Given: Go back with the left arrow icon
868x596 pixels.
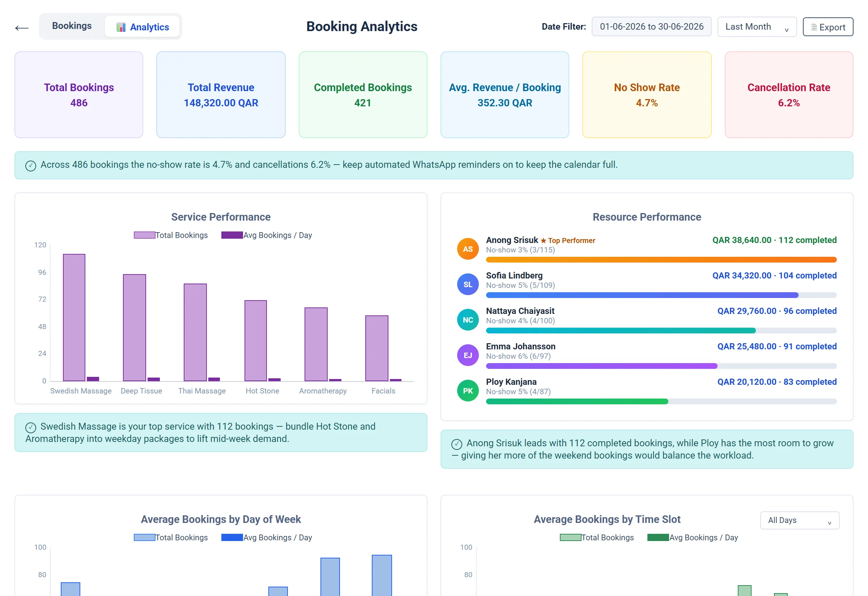Looking at the screenshot, I should [x=22, y=28].
